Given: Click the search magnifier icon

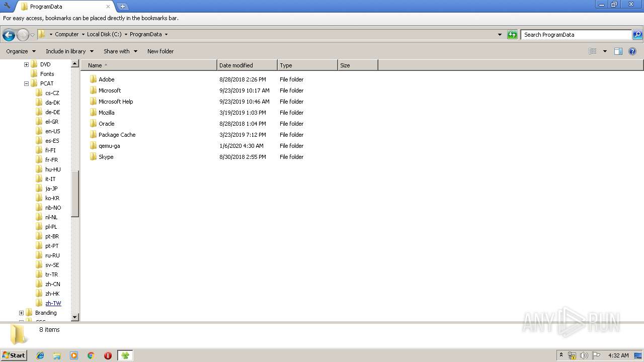Looking at the screenshot, I should coord(637,35).
